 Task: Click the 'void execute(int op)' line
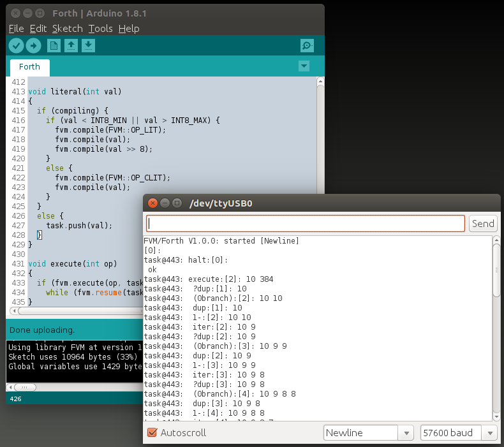coord(73,264)
